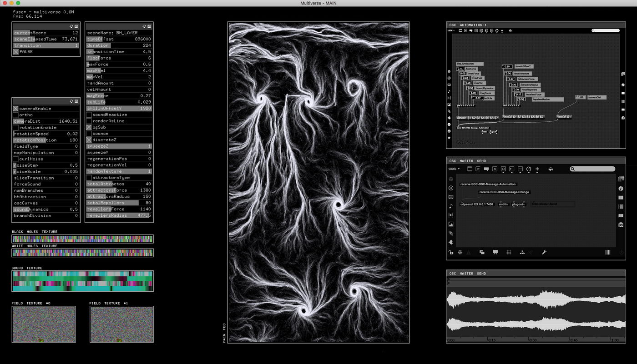Open the 100% zoom dropdown in OSC AUTOMATION-1
This screenshot has width=637, height=364.
(450, 30)
